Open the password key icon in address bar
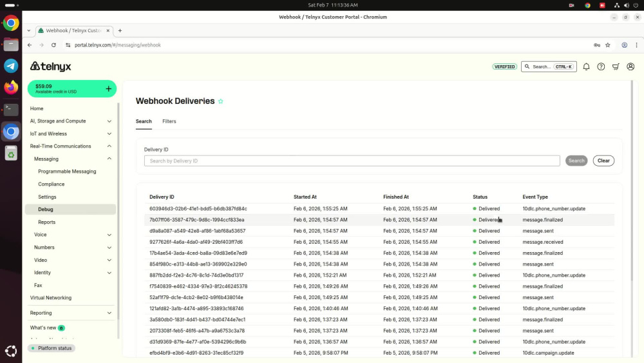The image size is (644, 363). 597,45
